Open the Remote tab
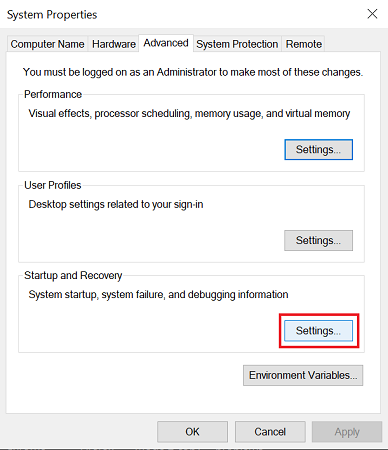 pyautogui.click(x=304, y=44)
